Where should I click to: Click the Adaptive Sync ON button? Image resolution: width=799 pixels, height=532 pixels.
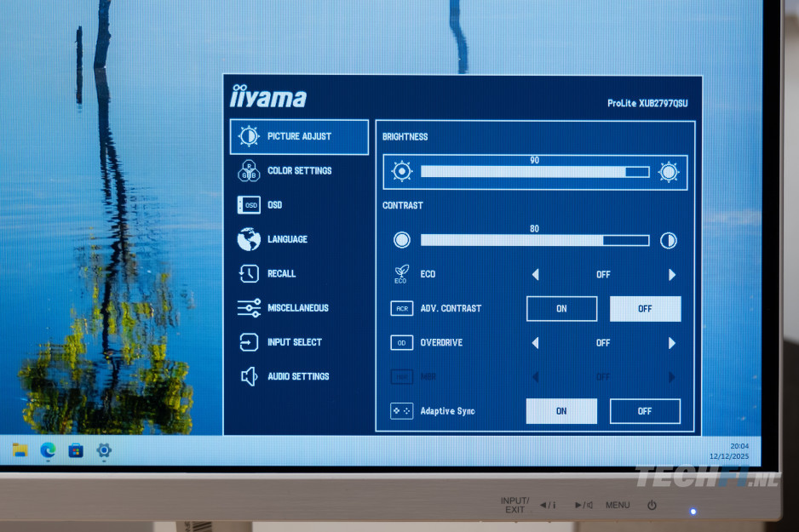pos(561,411)
